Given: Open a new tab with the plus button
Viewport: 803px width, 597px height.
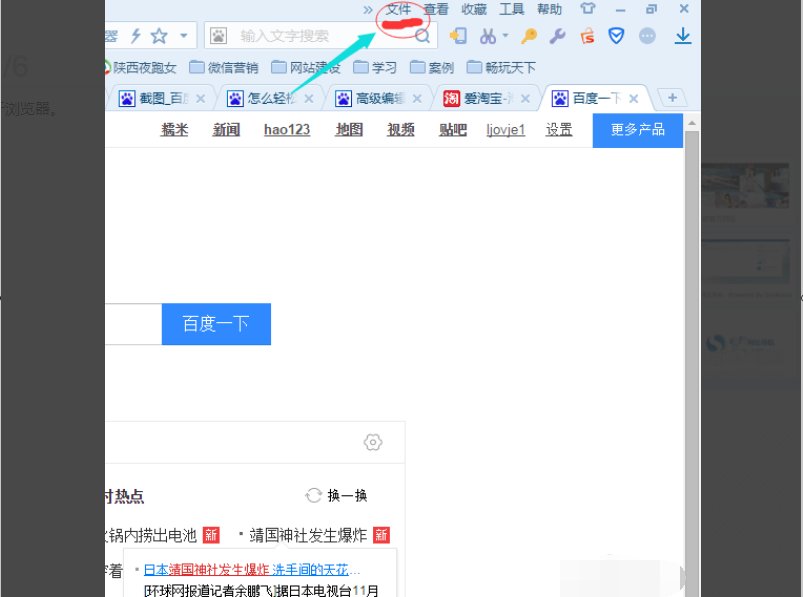Looking at the screenshot, I should pos(672,98).
